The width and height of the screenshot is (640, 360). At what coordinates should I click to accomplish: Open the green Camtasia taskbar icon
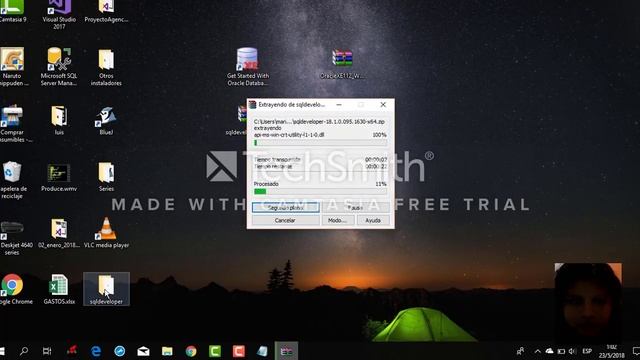coord(215,351)
